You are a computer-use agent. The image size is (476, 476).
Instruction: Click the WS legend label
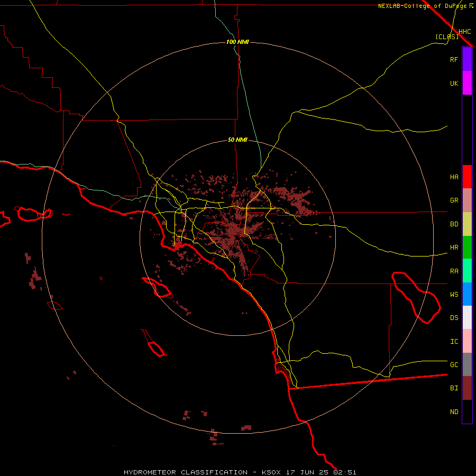coord(454,294)
